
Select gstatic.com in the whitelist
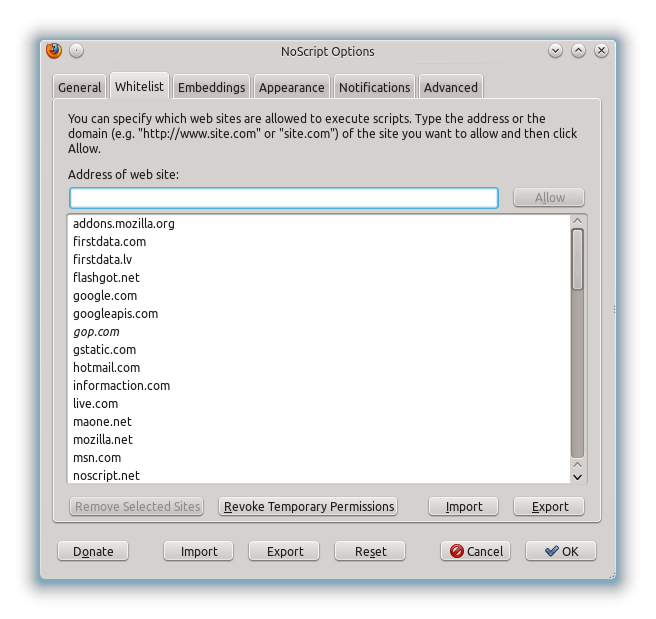pyautogui.click(x=319, y=350)
